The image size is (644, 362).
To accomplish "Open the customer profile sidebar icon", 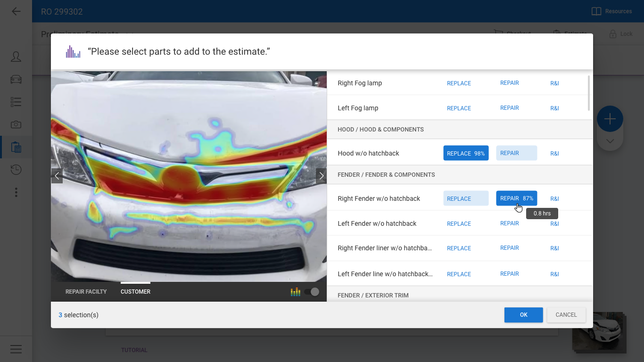I will [16, 57].
